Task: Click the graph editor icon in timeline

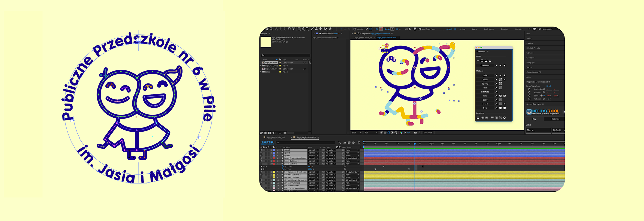Action: tap(359, 143)
